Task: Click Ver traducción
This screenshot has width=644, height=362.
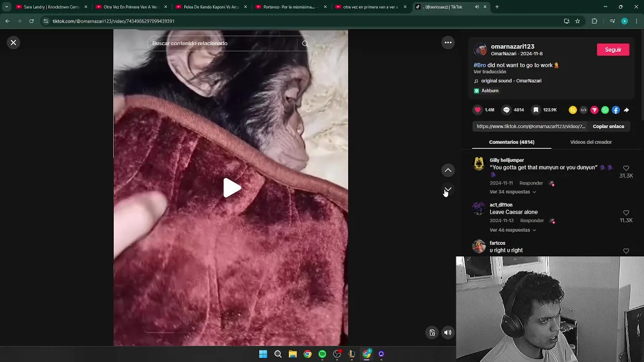Action: (490, 72)
